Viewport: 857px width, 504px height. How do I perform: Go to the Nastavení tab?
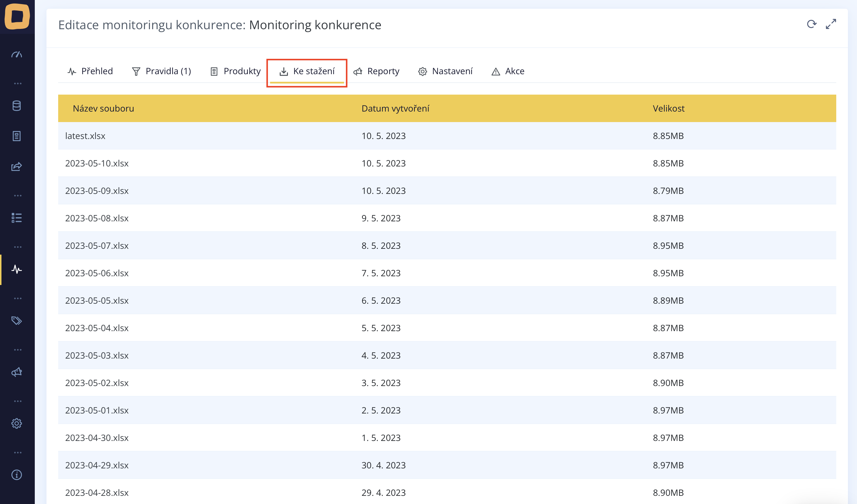click(445, 71)
